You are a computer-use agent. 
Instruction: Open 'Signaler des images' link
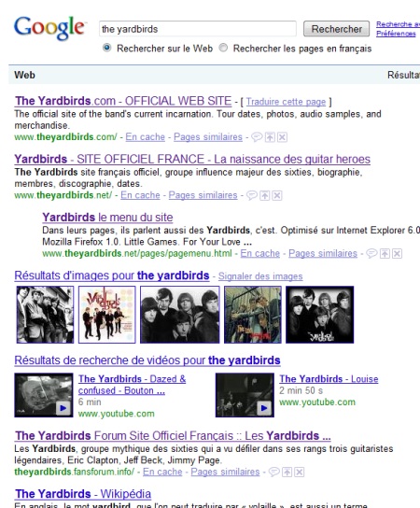[x=260, y=276]
